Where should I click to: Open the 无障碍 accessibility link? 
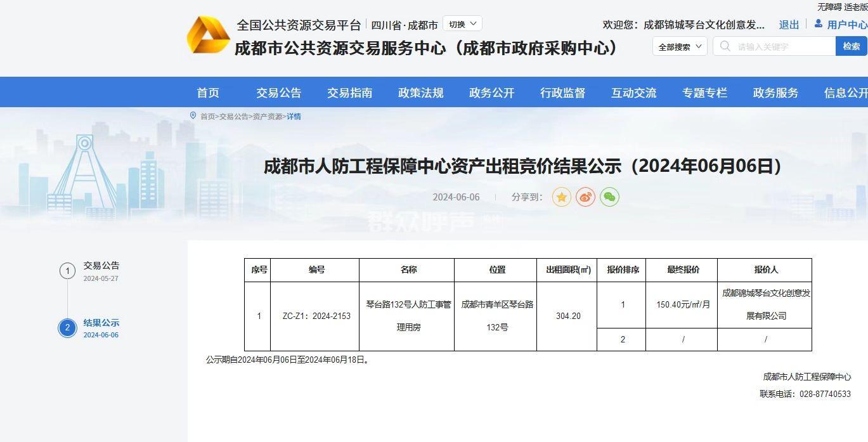point(829,7)
